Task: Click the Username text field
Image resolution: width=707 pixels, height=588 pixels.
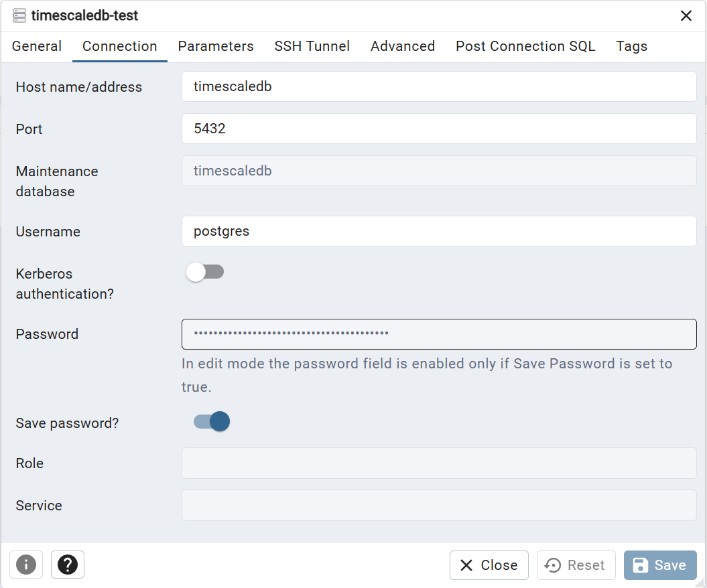Action: click(x=439, y=231)
